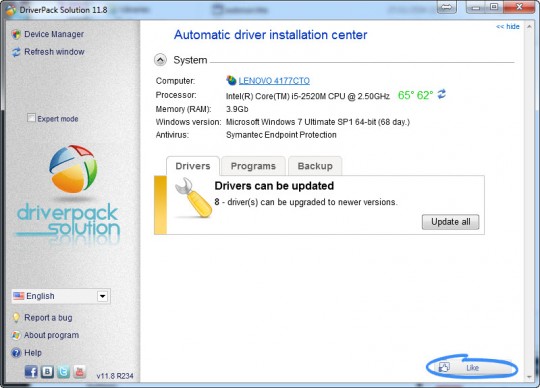Refresh CPU temperature reading arrows
The image size is (540, 388).
(442, 94)
